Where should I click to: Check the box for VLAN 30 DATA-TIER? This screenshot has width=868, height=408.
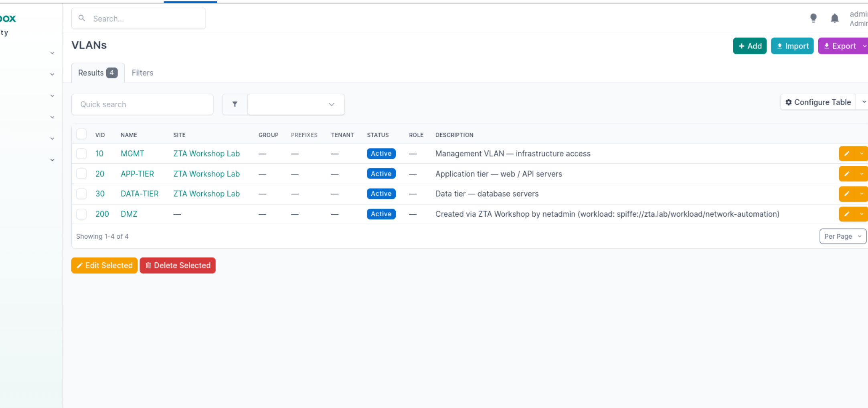click(81, 194)
